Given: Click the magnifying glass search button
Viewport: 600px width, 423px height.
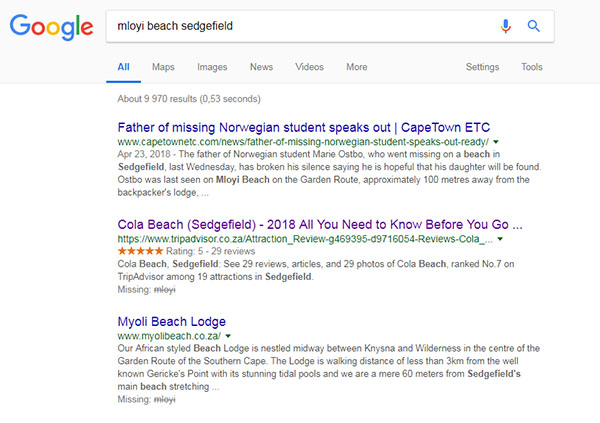Looking at the screenshot, I should click(534, 27).
